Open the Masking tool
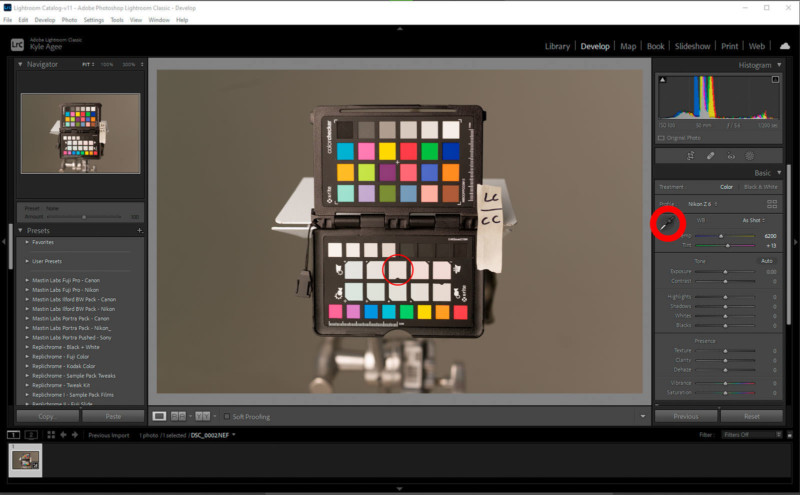Screen dimensions: 800x495 (750, 155)
